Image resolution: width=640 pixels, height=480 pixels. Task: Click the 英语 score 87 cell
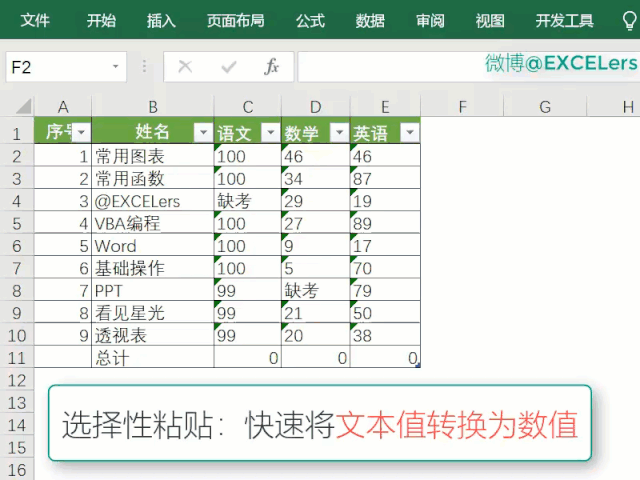(385, 178)
